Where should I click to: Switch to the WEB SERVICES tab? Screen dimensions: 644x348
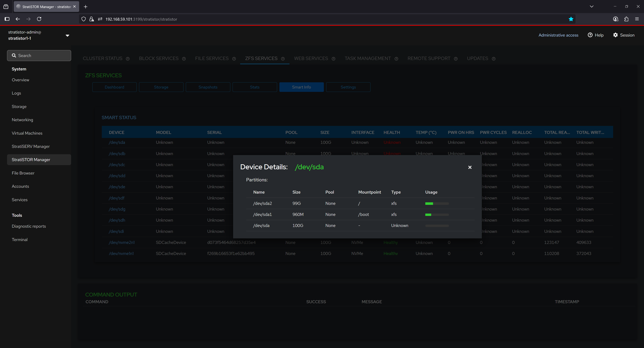point(311,59)
